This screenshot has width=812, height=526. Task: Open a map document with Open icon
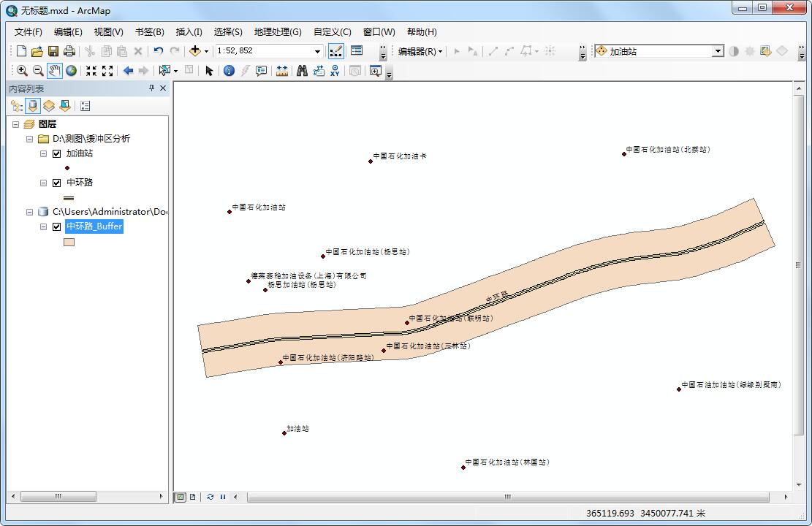tap(37, 51)
